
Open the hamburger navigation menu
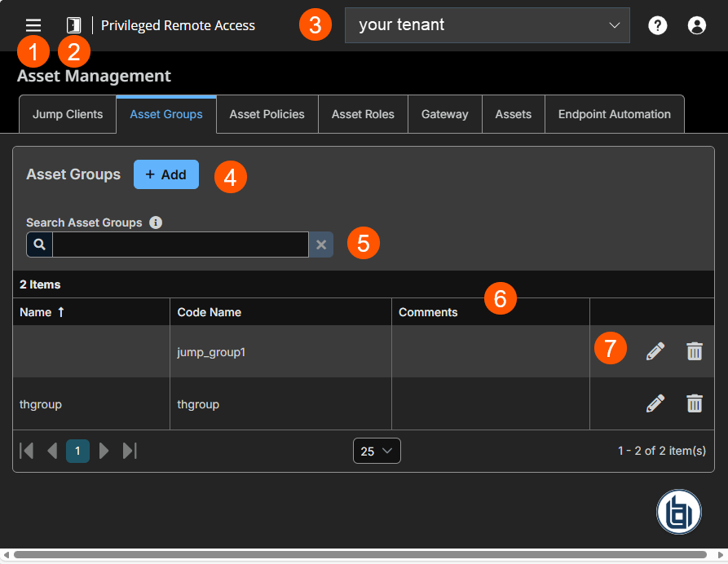coord(33,25)
